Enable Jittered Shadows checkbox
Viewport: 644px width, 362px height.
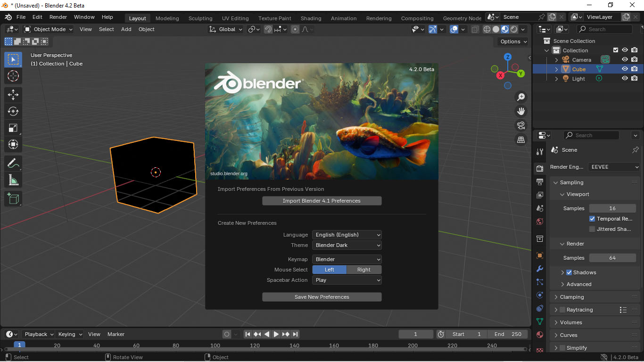tap(592, 229)
